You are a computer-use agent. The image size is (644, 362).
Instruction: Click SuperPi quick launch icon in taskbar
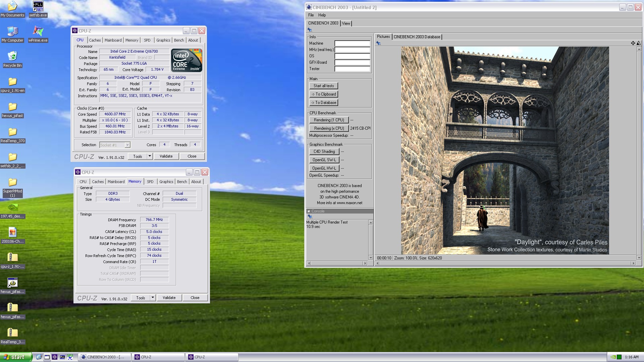(70, 357)
